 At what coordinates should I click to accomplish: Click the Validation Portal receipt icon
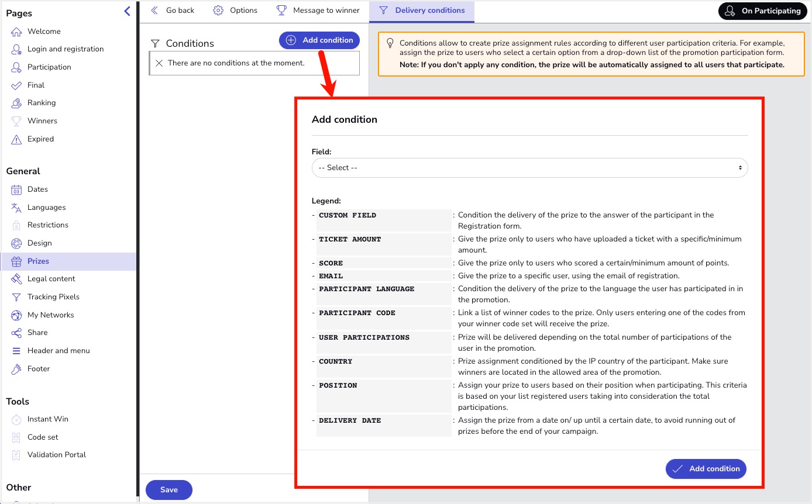click(16, 455)
